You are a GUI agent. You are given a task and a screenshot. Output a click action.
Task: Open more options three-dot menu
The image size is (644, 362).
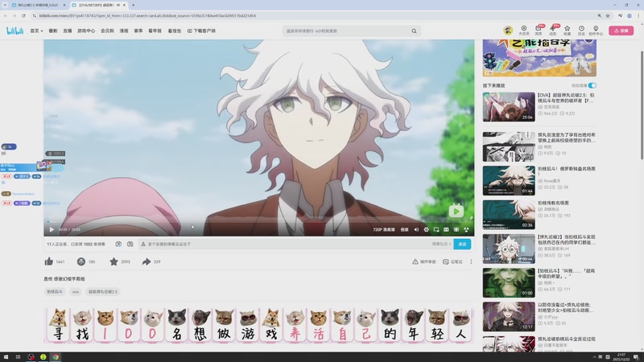click(x=471, y=261)
